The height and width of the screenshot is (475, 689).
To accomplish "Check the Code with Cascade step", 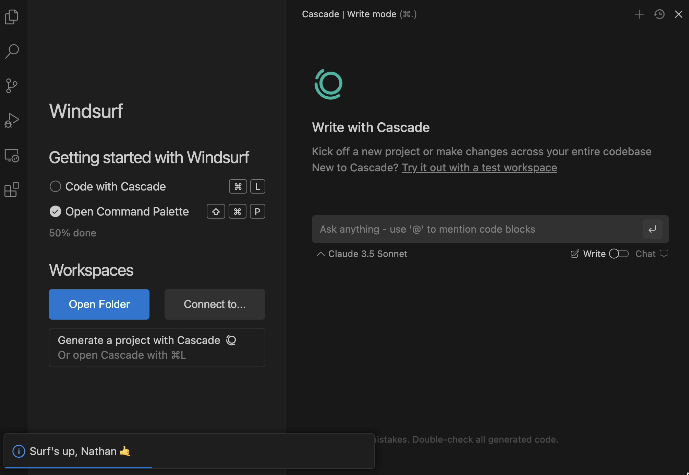I will pos(56,186).
